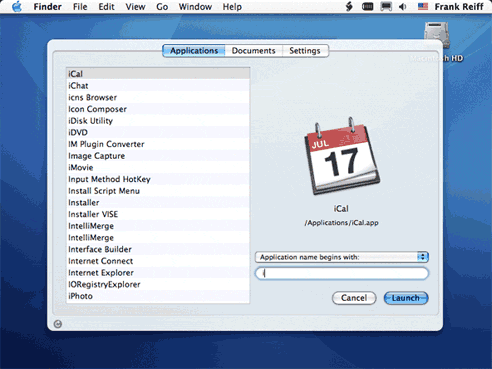Select iPhoto in the application list
The height and width of the screenshot is (369, 492).
pyautogui.click(x=158, y=296)
